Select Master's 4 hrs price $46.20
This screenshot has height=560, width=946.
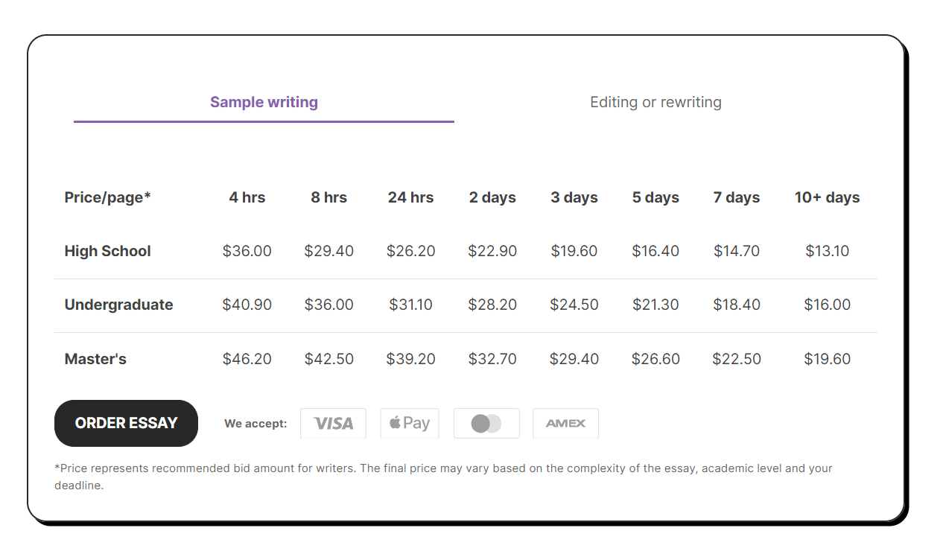(x=247, y=359)
